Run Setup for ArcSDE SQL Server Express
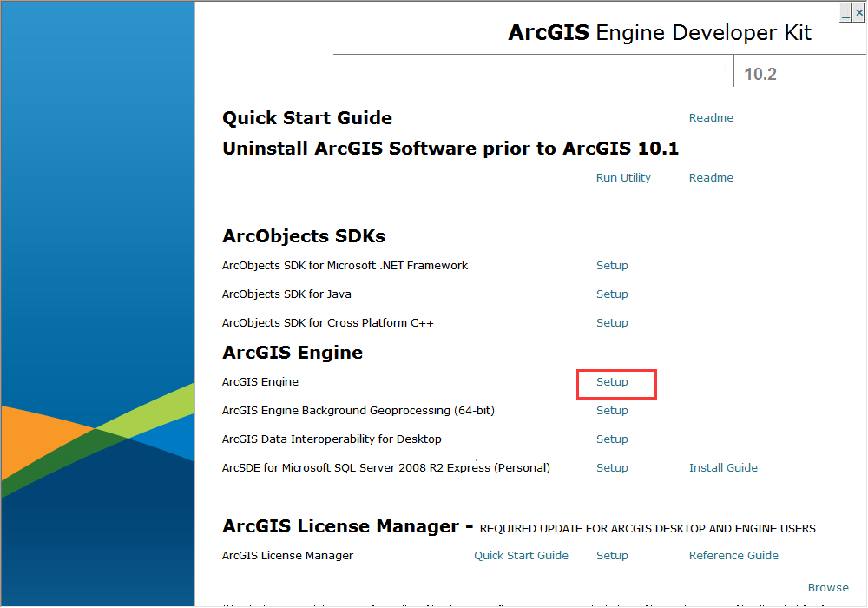The width and height of the screenshot is (868, 608). (x=612, y=468)
